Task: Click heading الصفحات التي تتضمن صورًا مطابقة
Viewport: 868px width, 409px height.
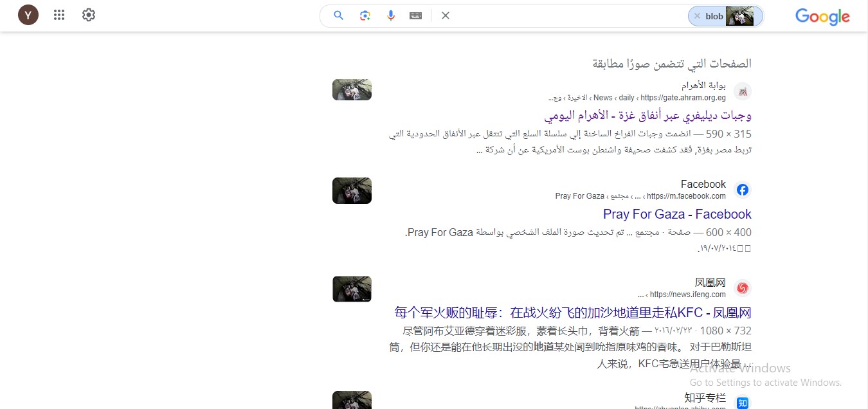Action: (x=672, y=64)
